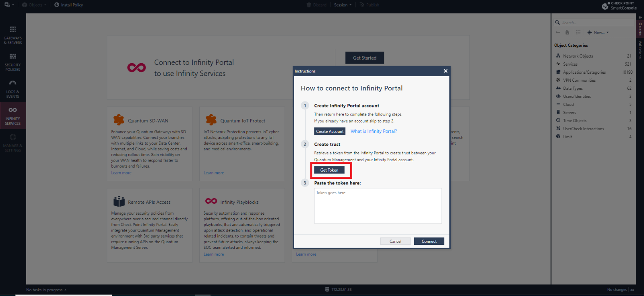Image resolution: width=644 pixels, height=296 pixels.
Task: Click the Network Objects category icon
Action: pos(558,56)
